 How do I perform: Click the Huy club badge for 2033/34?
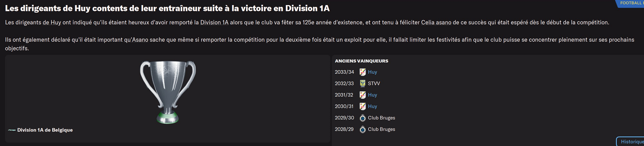[x=363, y=72]
